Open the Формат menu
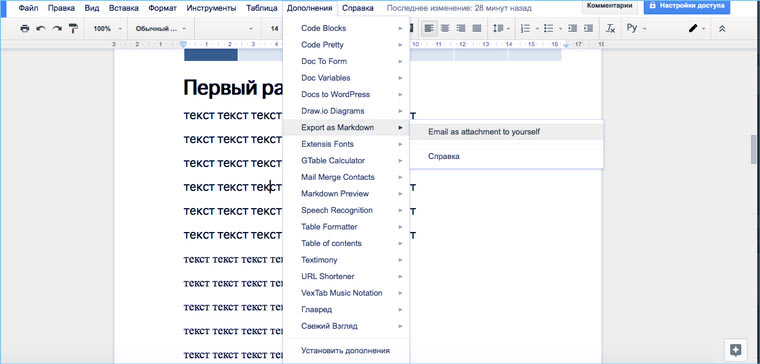 162,8
